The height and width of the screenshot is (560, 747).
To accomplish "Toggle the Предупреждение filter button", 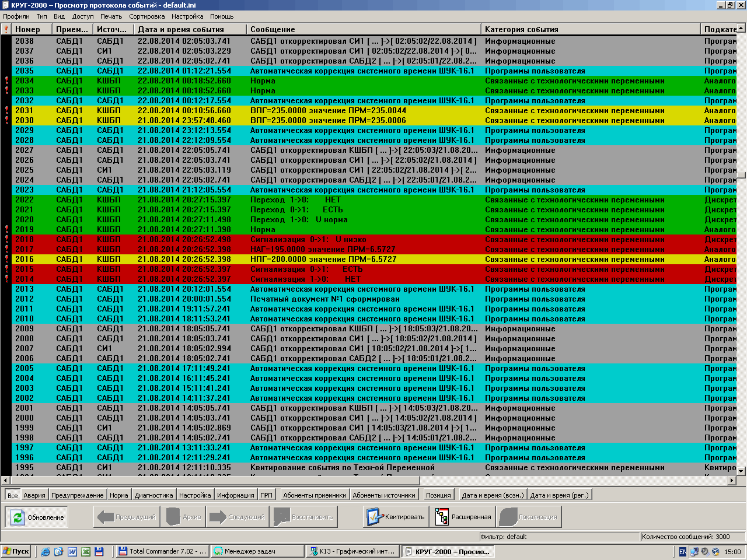I will click(77, 495).
